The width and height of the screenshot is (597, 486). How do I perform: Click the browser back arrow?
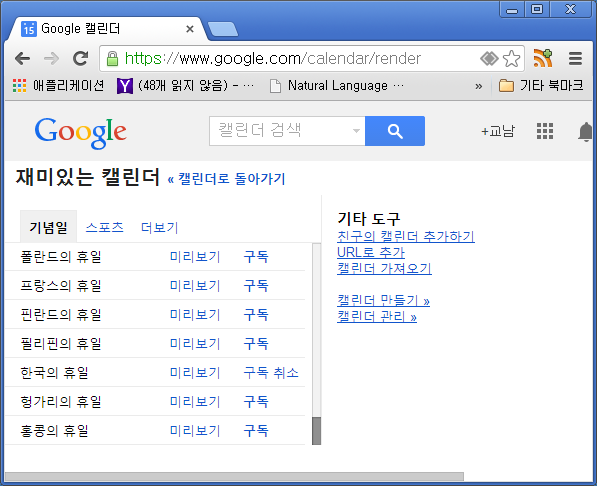tap(22, 59)
